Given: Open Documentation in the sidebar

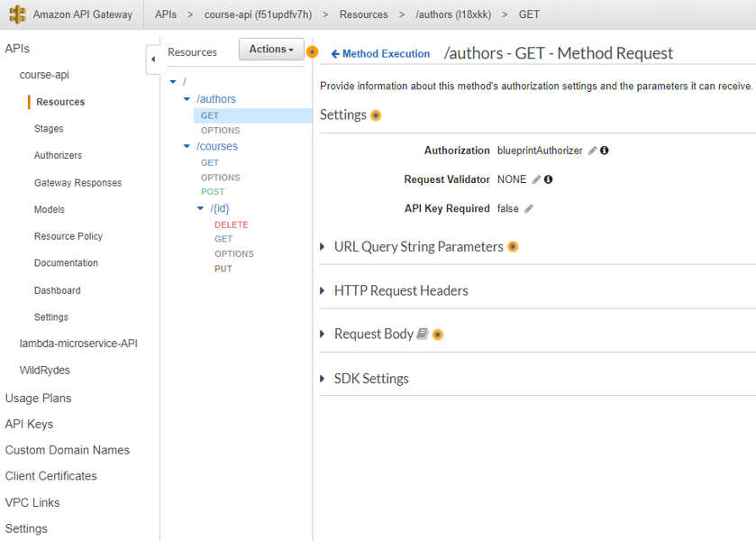Looking at the screenshot, I should pyautogui.click(x=66, y=263).
